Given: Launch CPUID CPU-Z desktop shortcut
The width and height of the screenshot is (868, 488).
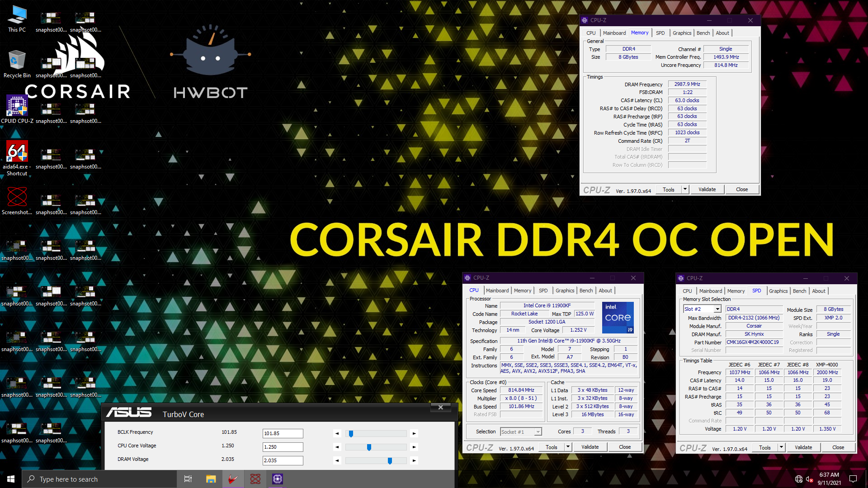Looking at the screenshot, I should point(17,109).
